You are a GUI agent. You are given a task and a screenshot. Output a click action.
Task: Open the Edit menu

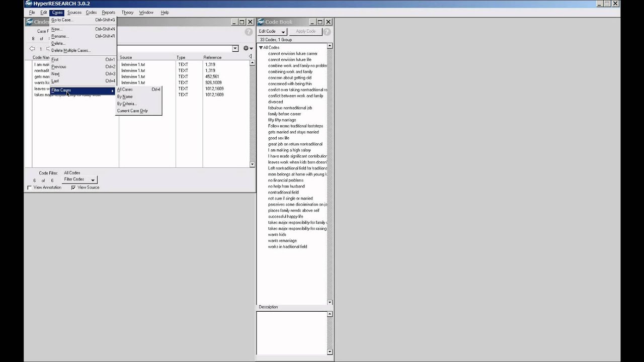click(44, 13)
